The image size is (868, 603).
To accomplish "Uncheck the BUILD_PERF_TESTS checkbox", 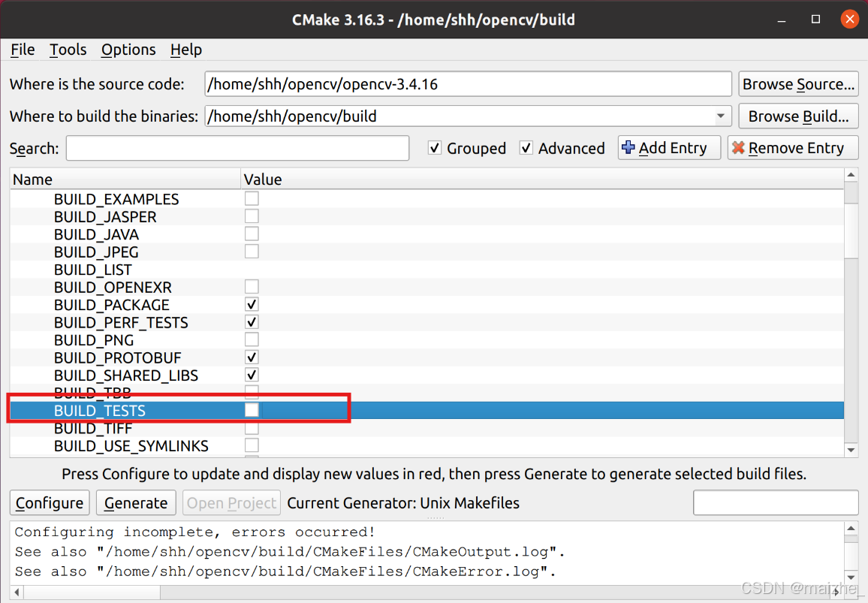I will pyautogui.click(x=252, y=322).
